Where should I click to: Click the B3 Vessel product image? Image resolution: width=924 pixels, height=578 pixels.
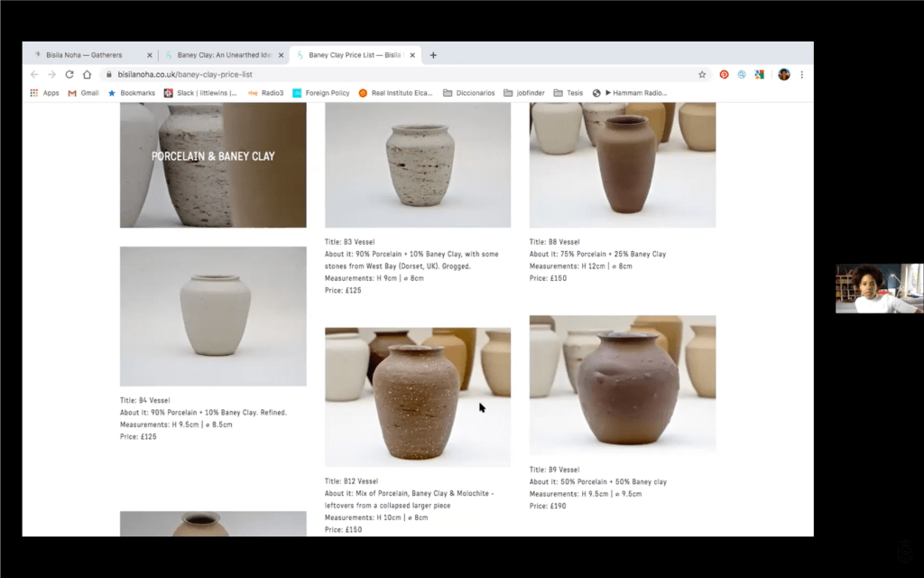417,164
